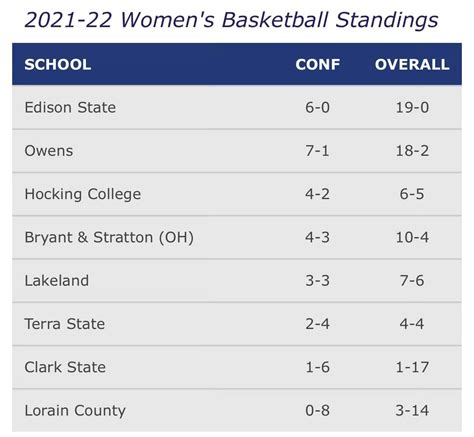Open the Terra State team entry
This screenshot has width=474, height=437.
65,324
